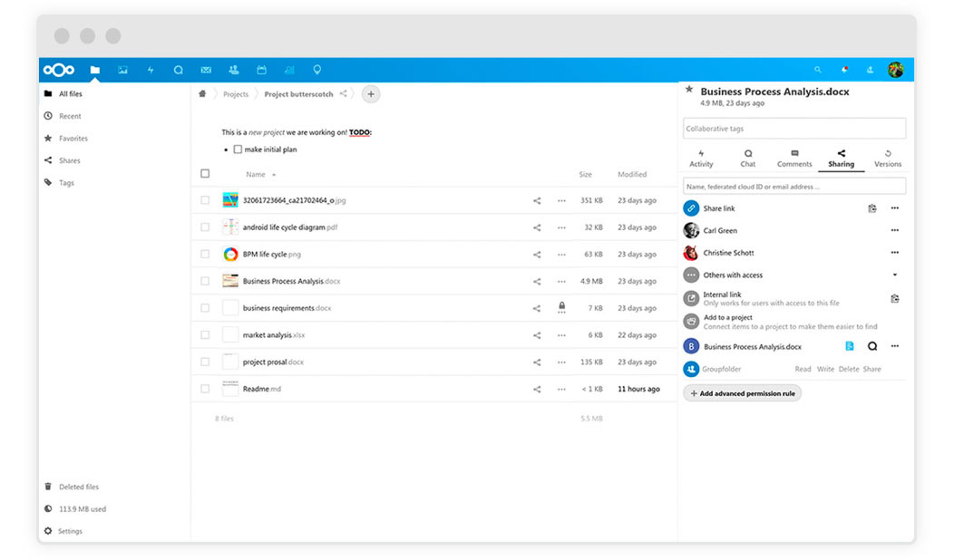Open Deleted files in the sidebar
The width and height of the screenshot is (954, 560).
(79, 487)
